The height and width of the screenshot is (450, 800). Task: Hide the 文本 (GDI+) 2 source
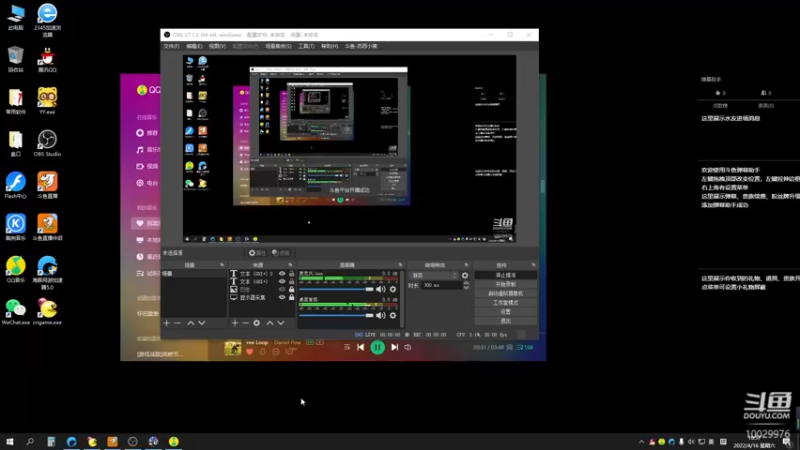282,273
